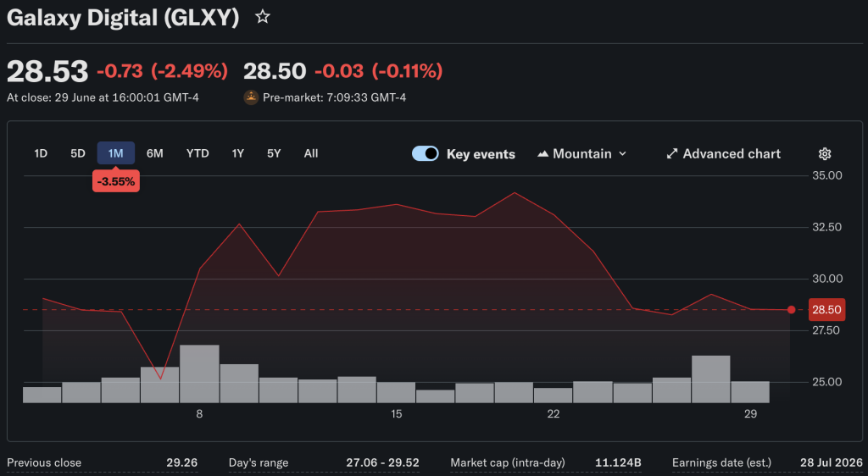This screenshot has height=476, width=868.
Task: Click the closing price 28.53
Action: (47, 71)
